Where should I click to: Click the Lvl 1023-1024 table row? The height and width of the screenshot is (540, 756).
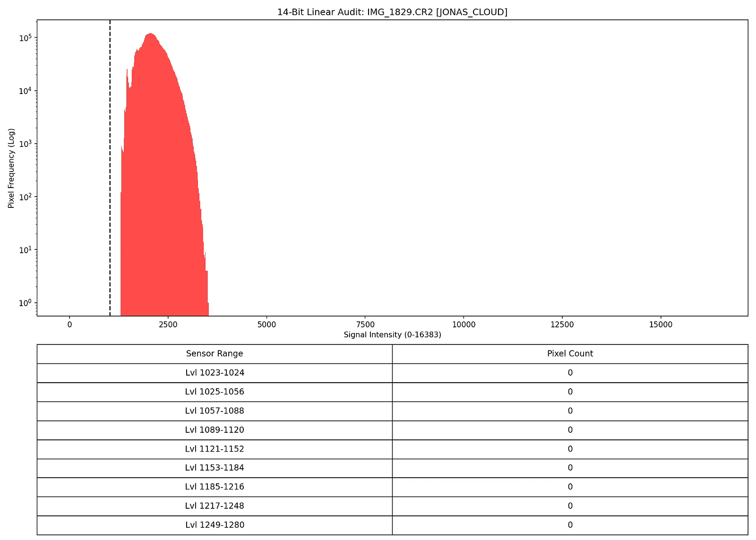click(x=215, y=373)
